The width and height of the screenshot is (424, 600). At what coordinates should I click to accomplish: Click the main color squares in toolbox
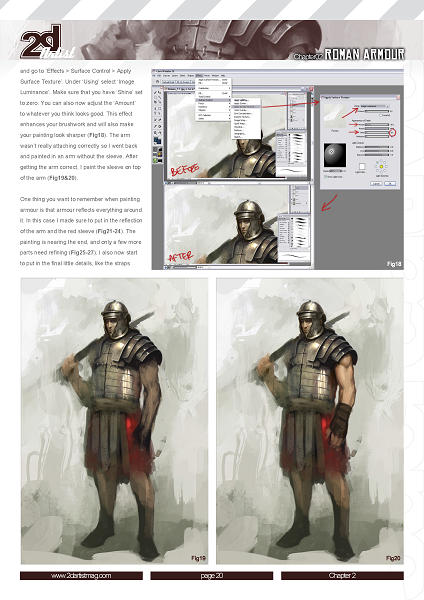[x=158, y=140]
